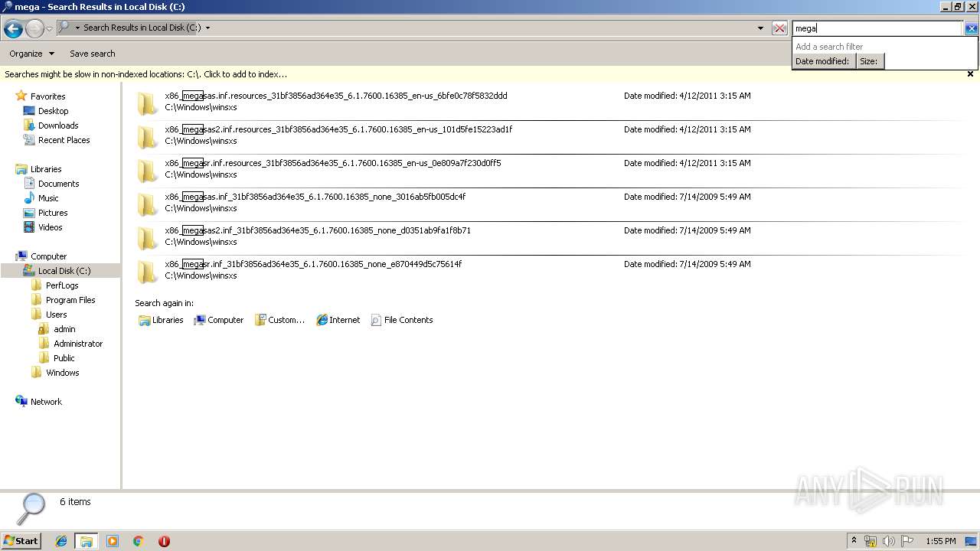Open the Administrator user folder
Image resolution: width=980 pixels, height=551 pixels.
coord(78,344)
